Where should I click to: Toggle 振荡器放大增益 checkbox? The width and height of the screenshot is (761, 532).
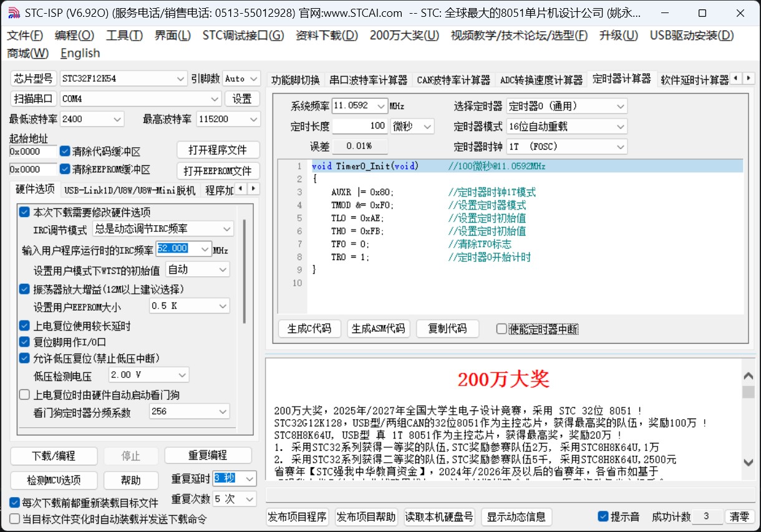[x=24, y=289]
